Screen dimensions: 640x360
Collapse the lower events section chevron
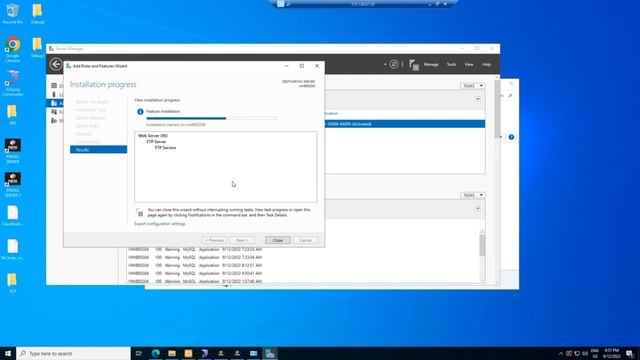478,209
